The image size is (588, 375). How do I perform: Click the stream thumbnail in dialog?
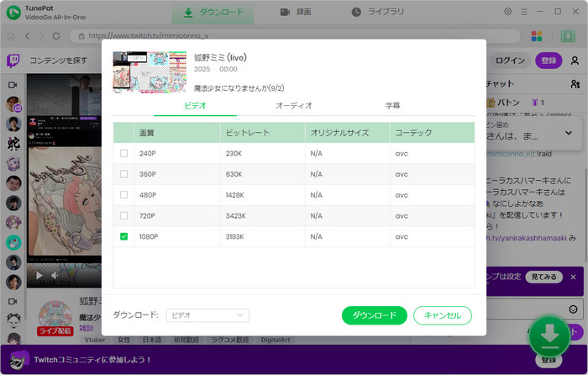[150, 72]
